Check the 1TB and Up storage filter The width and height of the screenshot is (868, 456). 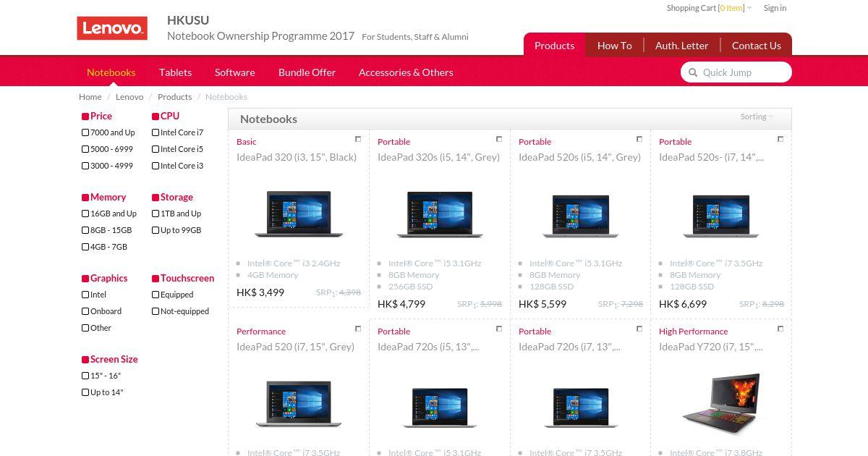coord(156,214)
